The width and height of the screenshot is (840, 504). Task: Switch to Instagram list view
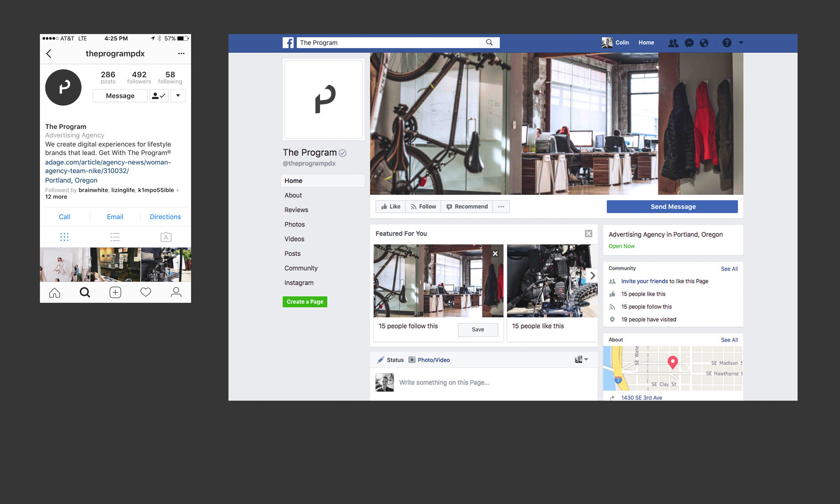click(115, 237)
